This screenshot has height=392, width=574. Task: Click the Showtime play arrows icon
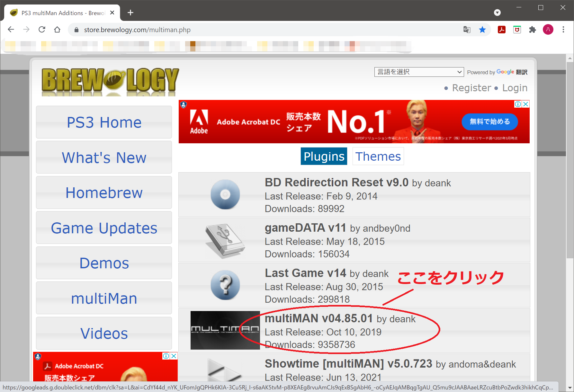[x=224, y=370]
